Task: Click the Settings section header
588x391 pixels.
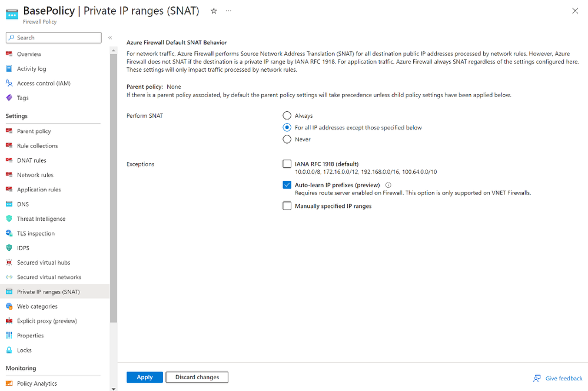Action: coord(16,116)
